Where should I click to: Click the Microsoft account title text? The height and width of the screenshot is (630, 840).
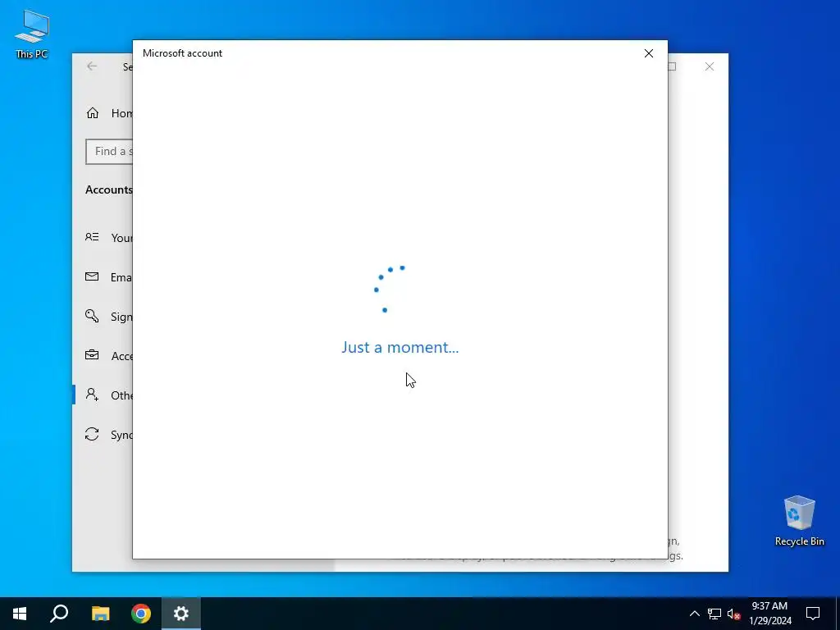coord(182,53)
